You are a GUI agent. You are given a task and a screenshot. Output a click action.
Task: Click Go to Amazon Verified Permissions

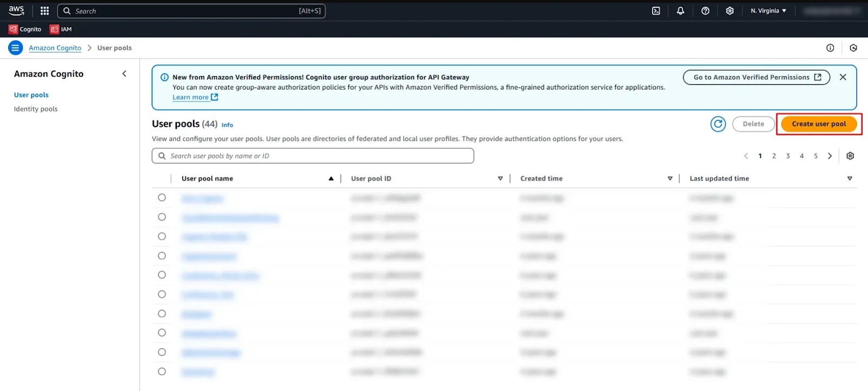[757, 77]
